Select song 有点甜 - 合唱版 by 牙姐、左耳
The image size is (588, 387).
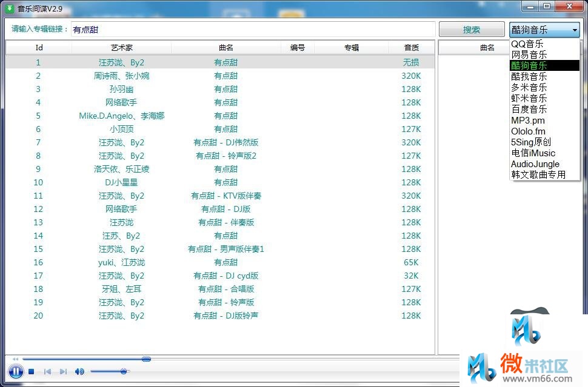226,289
